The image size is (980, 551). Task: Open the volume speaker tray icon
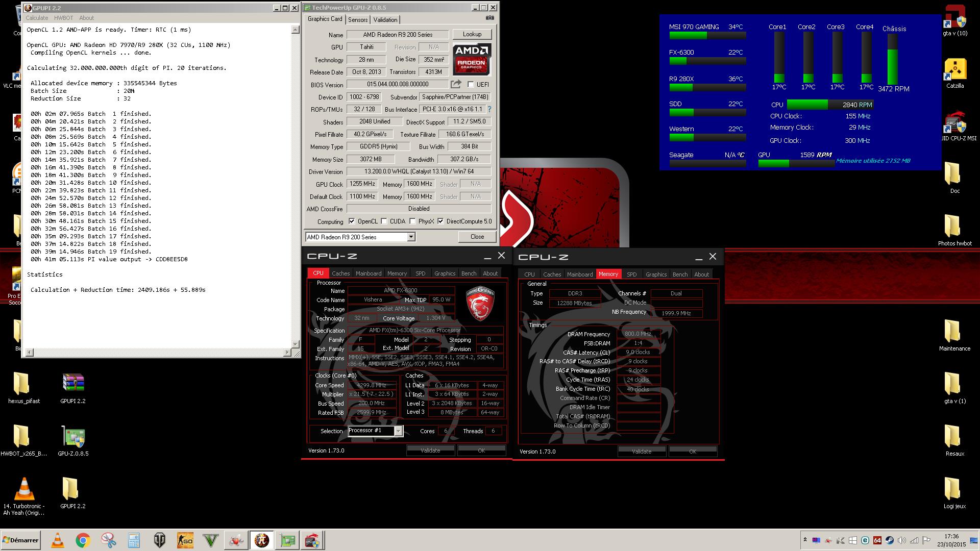point(902,540)
